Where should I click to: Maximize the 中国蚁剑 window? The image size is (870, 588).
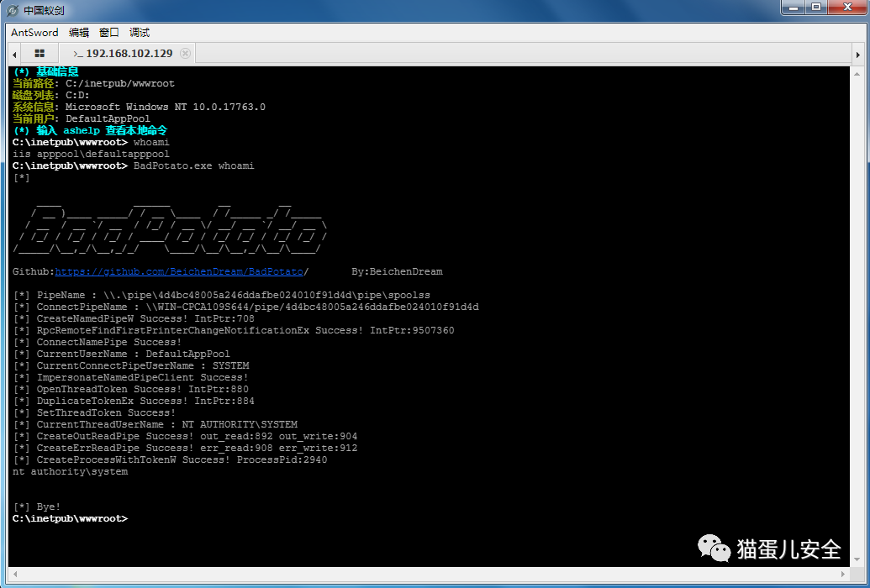tap(816, 8)
